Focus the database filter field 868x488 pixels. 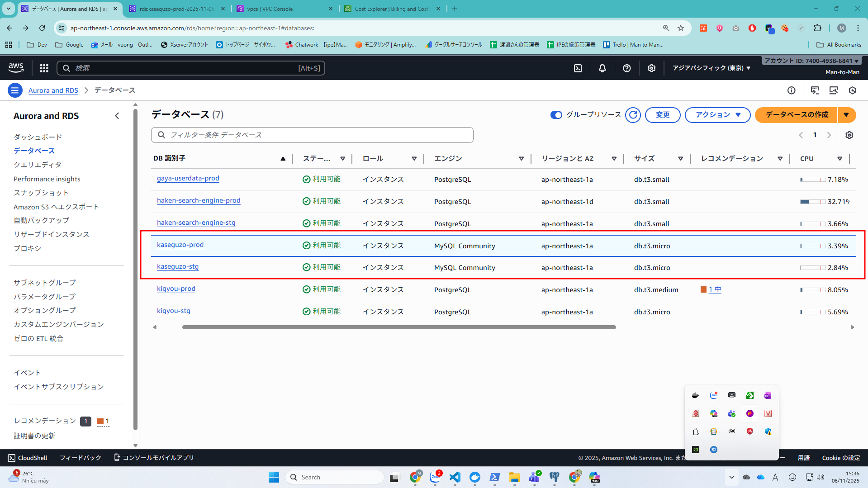pos(312,135)
